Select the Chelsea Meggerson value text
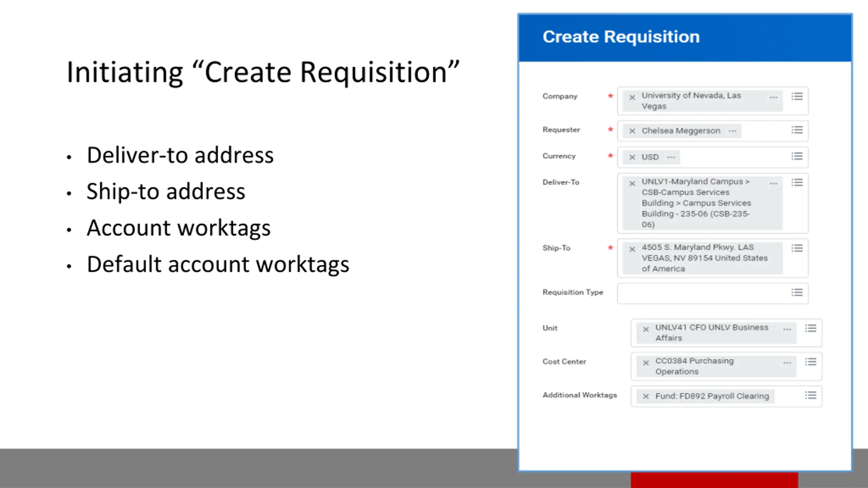 click(x=681, y=131)
